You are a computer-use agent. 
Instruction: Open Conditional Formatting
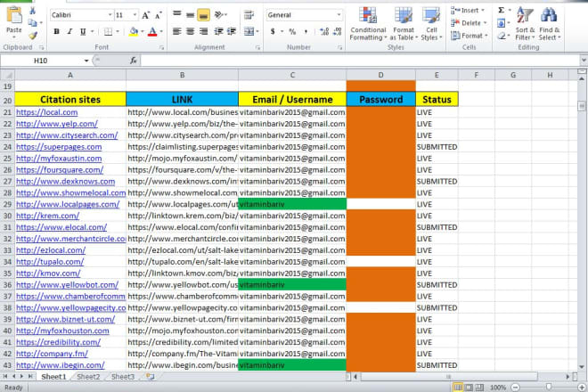click(x=367, y=24)
